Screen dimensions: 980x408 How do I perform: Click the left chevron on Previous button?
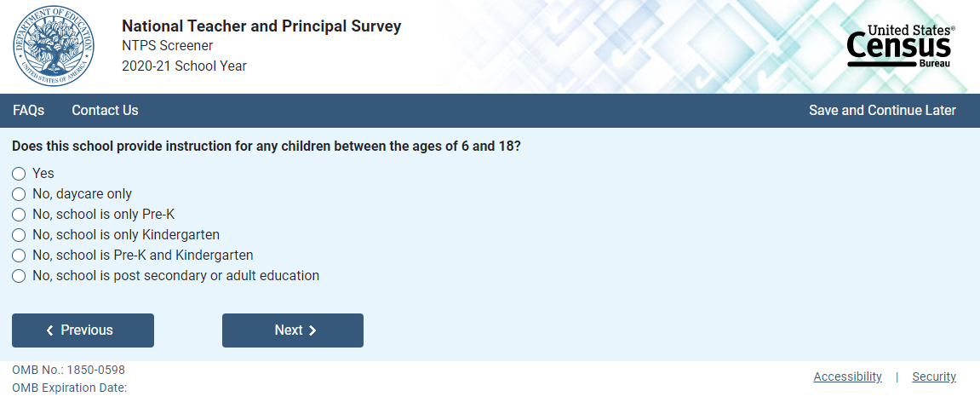(50, 330)
